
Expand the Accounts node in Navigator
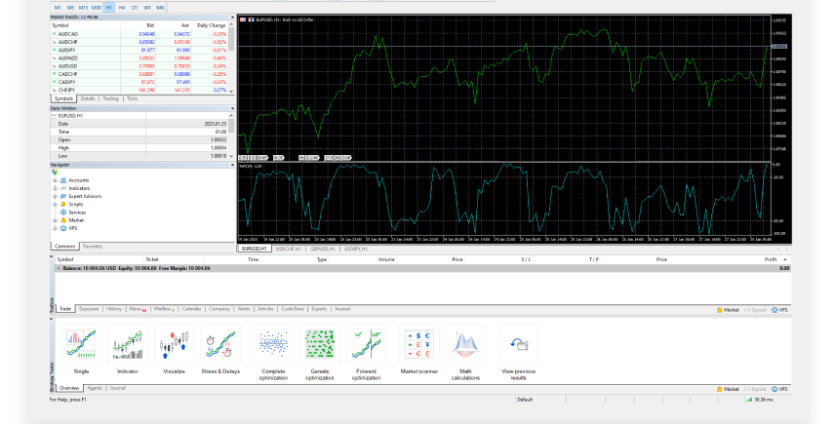click(55, 180)
